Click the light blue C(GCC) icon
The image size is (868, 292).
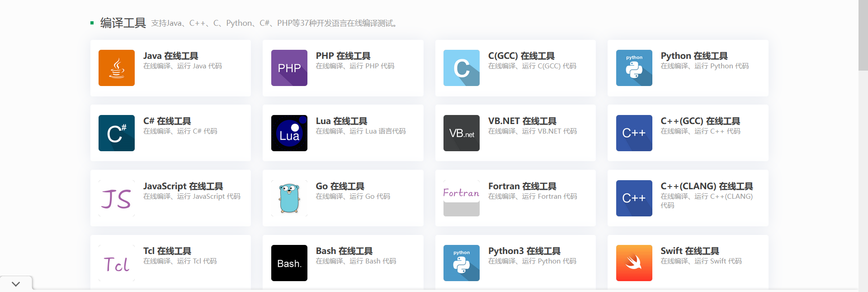pos(462,68)
